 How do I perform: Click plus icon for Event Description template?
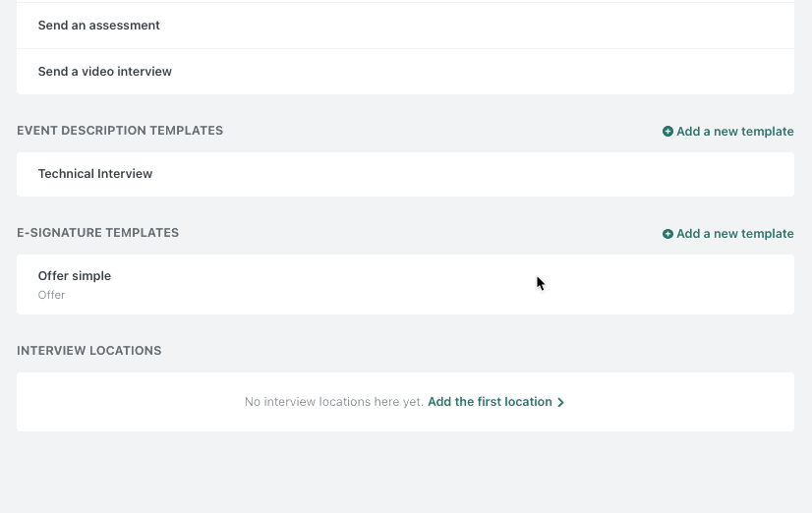pos(667,132)
